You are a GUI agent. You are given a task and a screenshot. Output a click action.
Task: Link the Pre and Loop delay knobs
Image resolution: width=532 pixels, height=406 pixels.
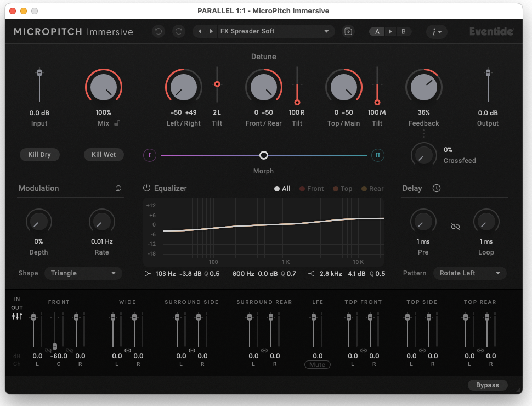click(x=455, y=227)
